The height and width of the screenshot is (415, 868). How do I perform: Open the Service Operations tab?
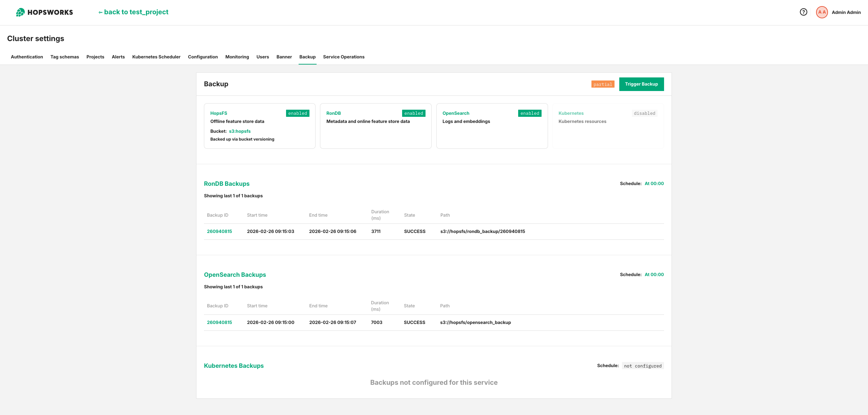[x=344, y=57]
